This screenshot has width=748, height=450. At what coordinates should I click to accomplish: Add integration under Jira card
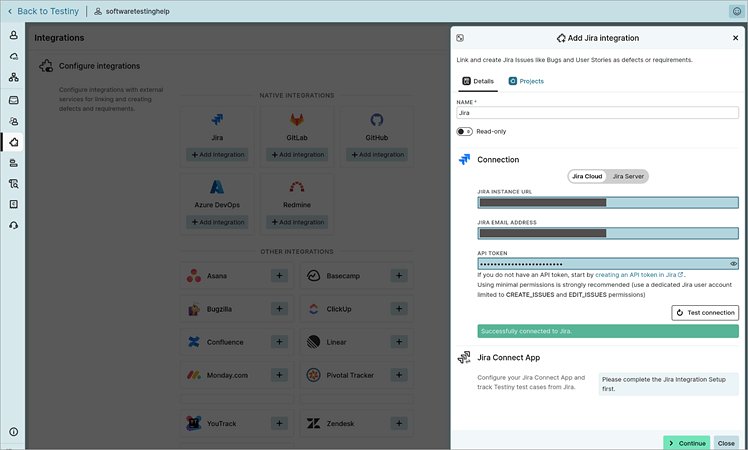coord(217,155)
